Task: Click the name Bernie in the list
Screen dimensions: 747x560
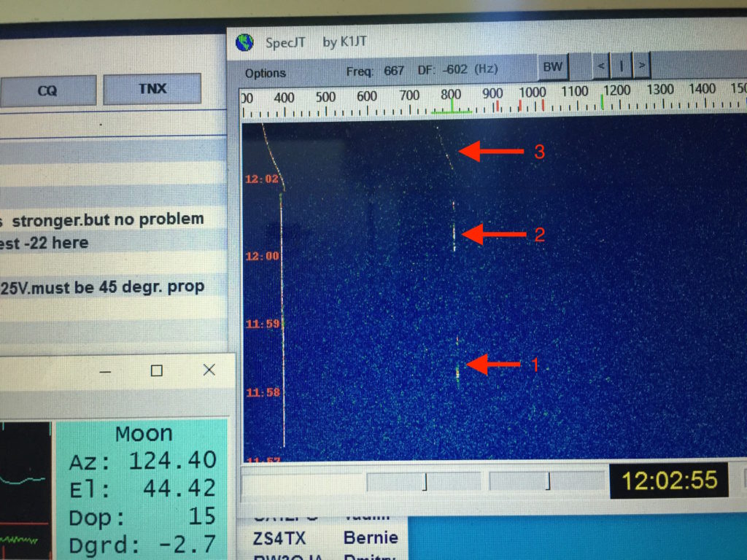Action: click(x=371, y=537)
